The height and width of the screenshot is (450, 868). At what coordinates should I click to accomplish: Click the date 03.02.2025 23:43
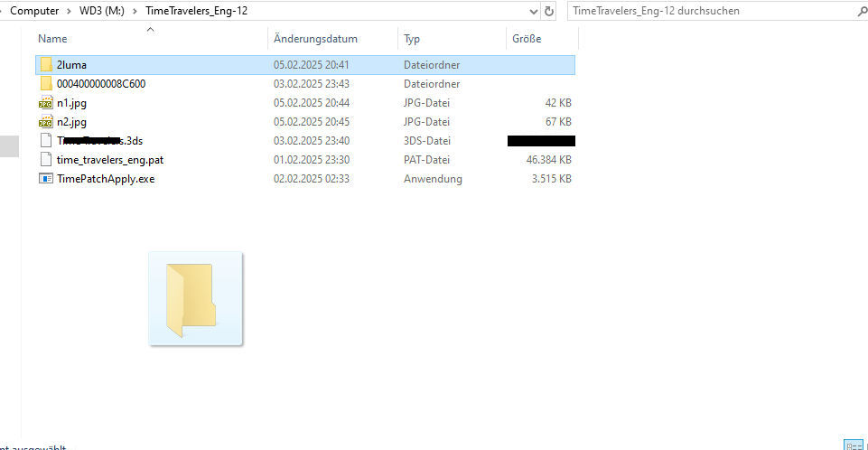tap(311, 83)
